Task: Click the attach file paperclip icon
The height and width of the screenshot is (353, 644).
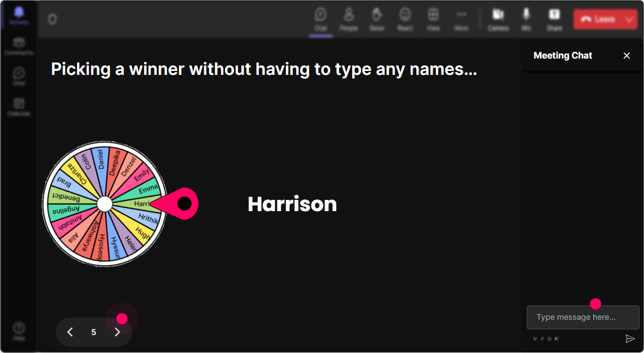Action: (x=542, y=339)
